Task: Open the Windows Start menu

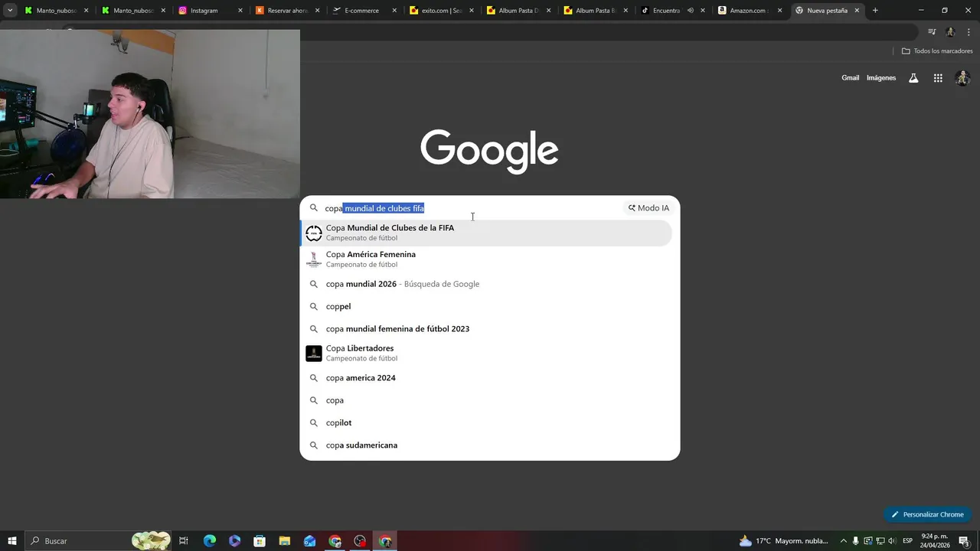Action: 11,541
